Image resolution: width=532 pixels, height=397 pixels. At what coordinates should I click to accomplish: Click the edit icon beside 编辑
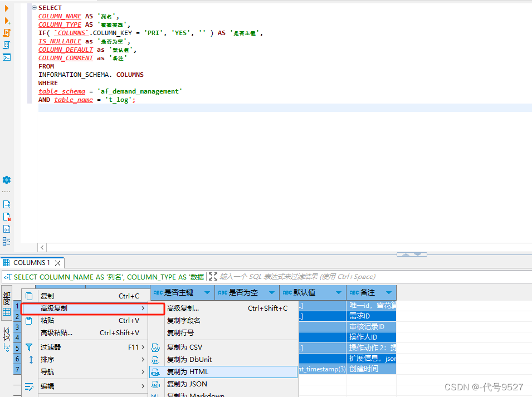[29, 386]
